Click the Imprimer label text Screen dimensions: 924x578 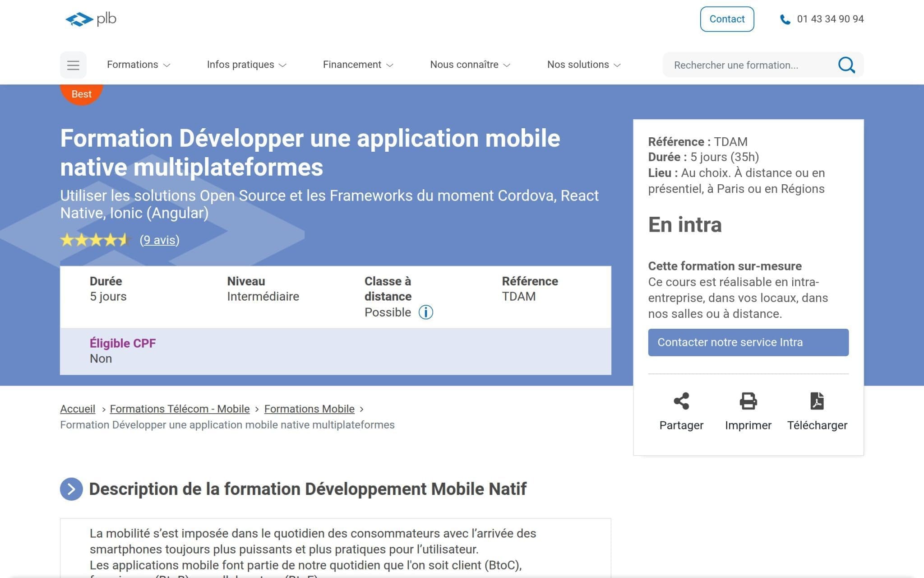pos(748,425)
